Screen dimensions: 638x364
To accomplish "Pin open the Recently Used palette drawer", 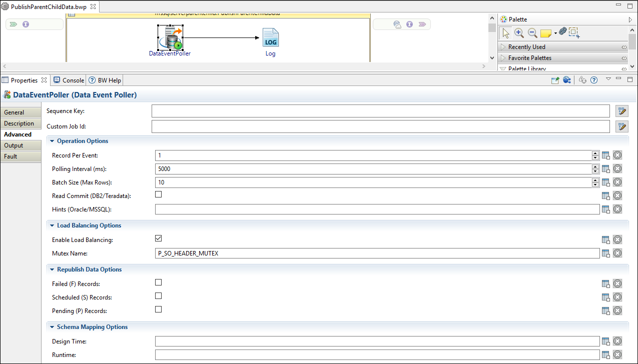I will (624, 47).
